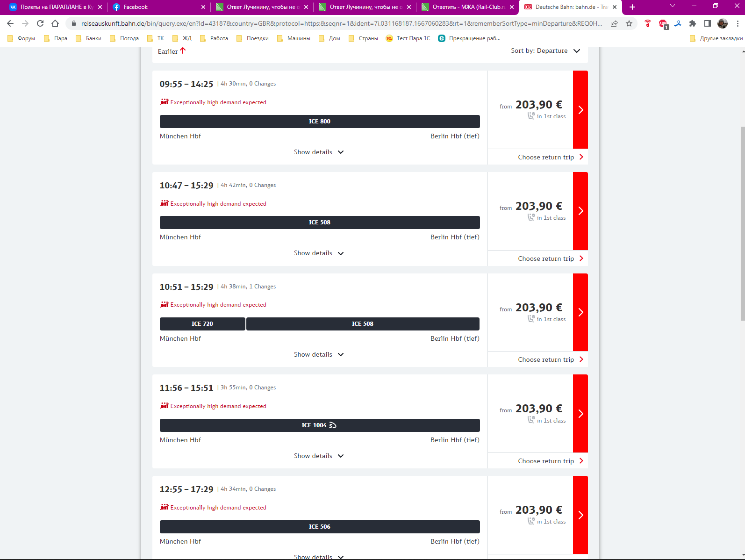Expand Show details for ICE 1004 trip
745x560 pixels.
[319, 456]
